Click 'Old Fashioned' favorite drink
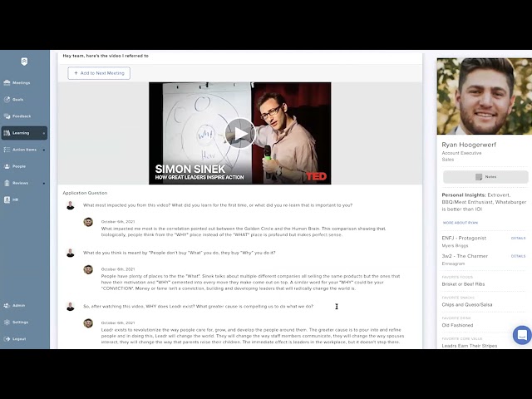The width and height of the screenshot is (532, 399). pos(457,325)
